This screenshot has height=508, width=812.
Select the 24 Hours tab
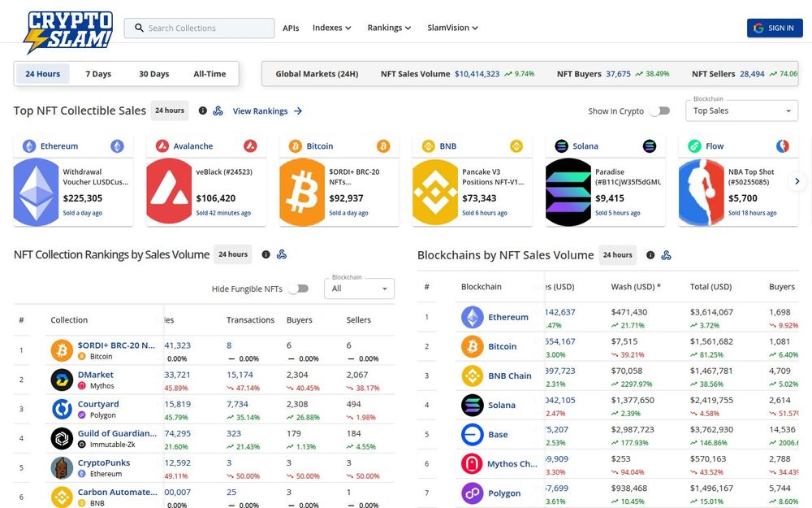43,74
